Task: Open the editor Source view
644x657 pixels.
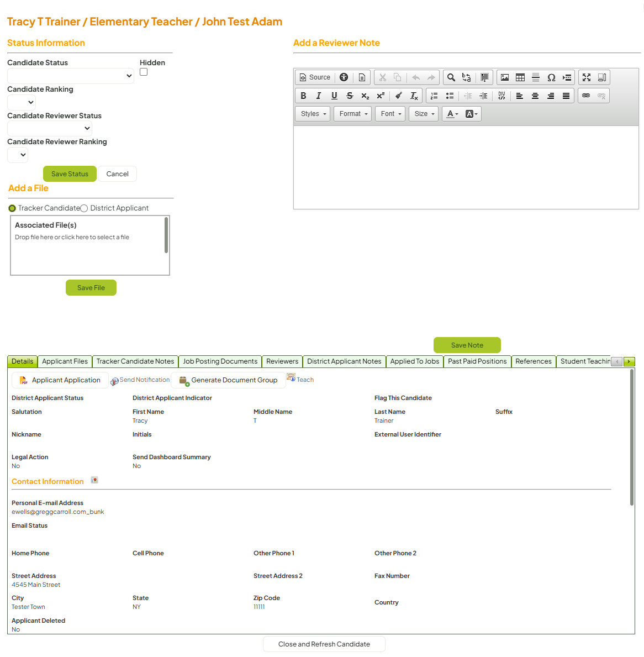Action: pyautogui.click(x=315, y=77)
